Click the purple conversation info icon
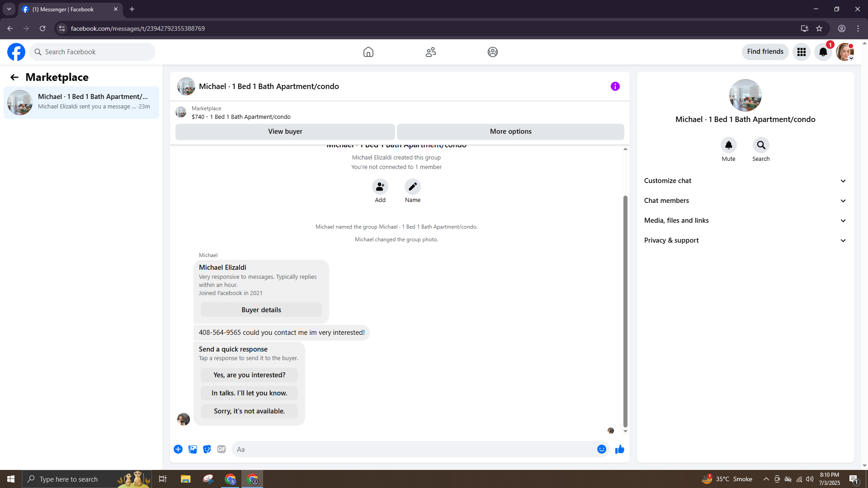 [x=615, y=86]
